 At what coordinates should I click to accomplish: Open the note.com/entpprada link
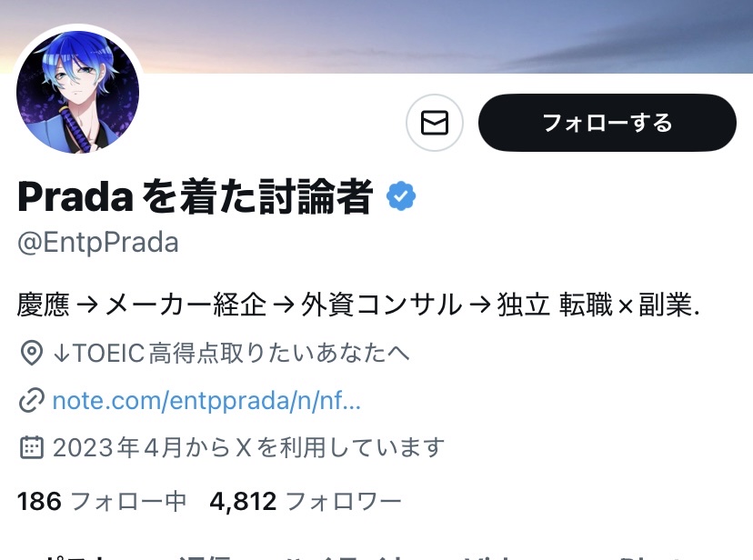(206, 400)
